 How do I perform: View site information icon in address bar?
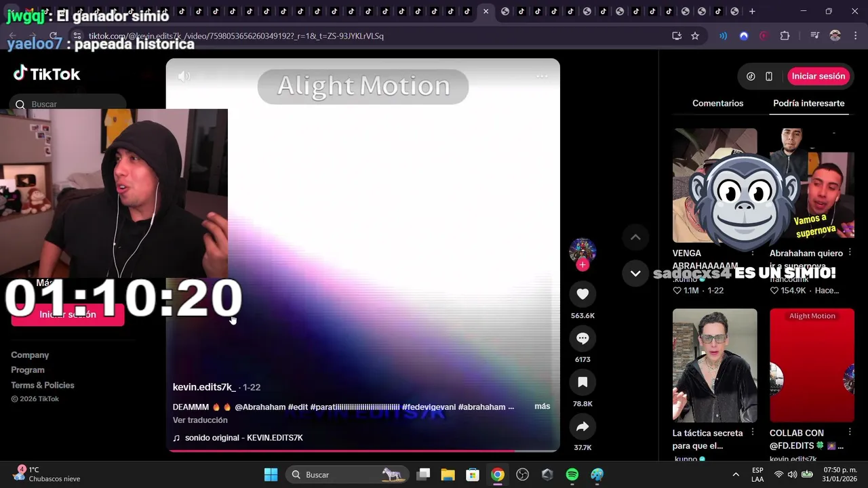point(77,36)
